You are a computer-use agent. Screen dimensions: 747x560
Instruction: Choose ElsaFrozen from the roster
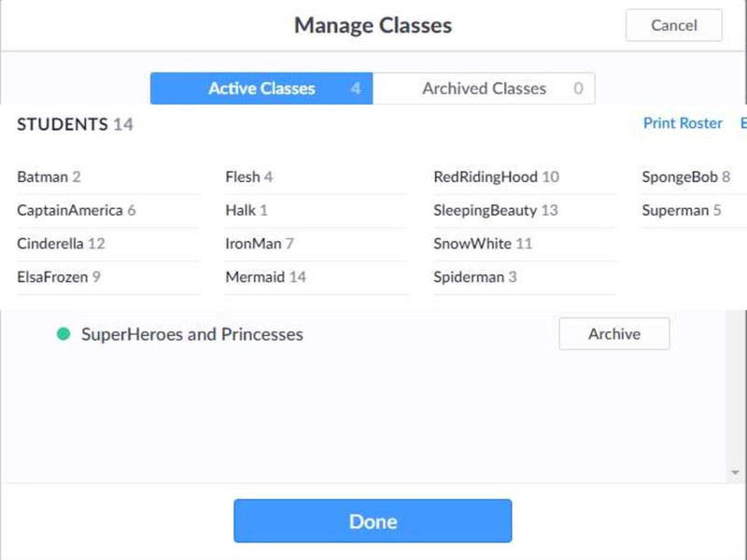coord(51,277)
